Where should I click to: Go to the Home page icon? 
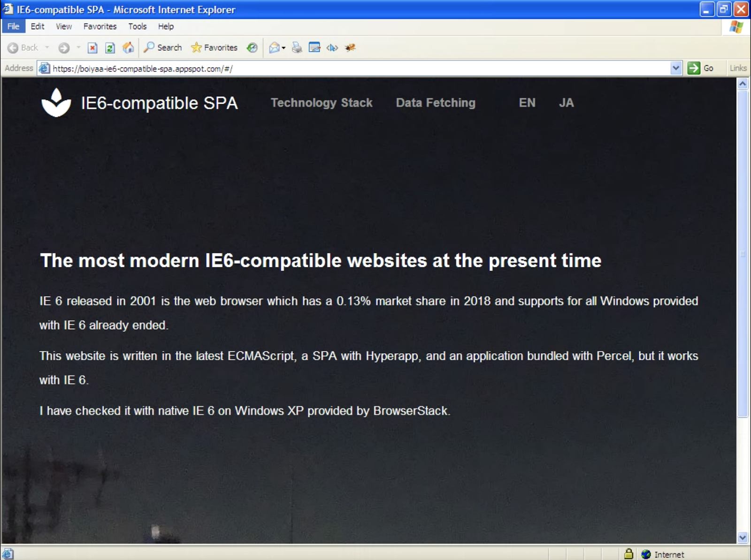[x=128, y=47]
